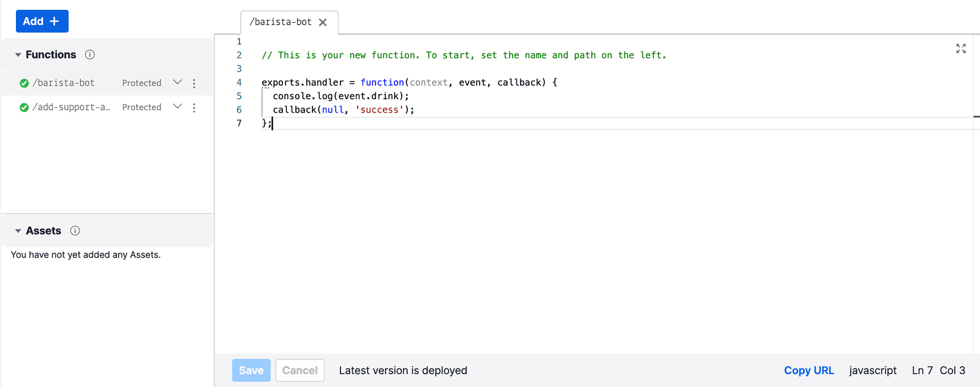The image size is (980, 387).
Task: Click the Assets info icon
Action: [75, 231]
